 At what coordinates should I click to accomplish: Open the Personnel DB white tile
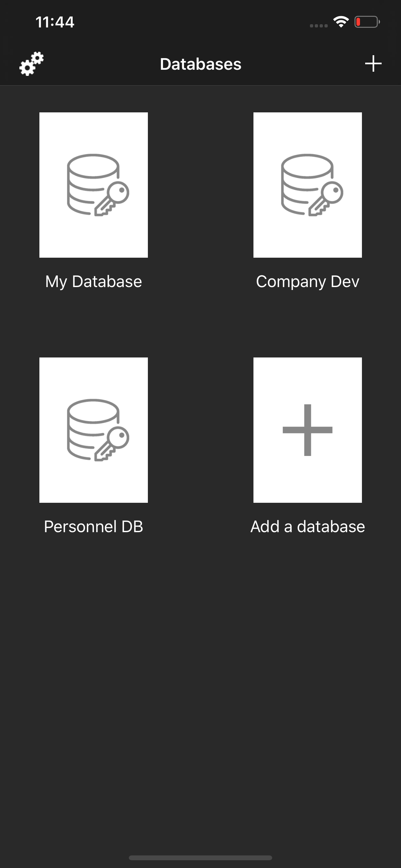pos(94,482)
